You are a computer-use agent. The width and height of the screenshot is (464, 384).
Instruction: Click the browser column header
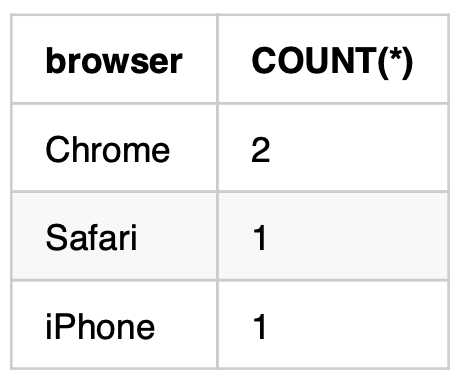coord(114,59)
